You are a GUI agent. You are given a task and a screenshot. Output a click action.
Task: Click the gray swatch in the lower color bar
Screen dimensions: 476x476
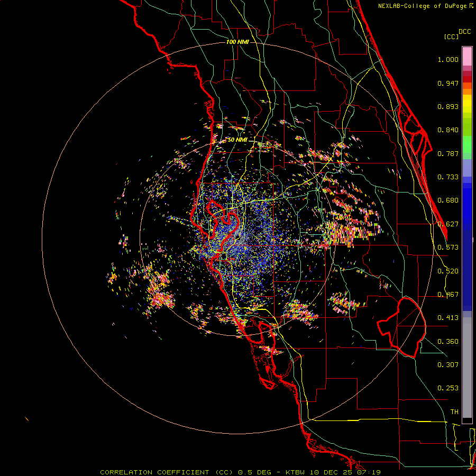tap(467, 368)
